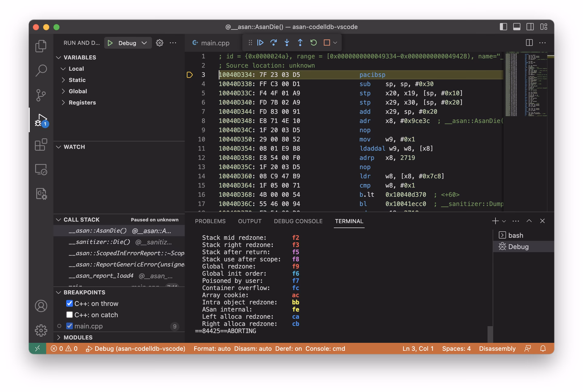Click Ln 3, Col 1 cursor position
Image resolution: width=583 pixels, height=392 pixels.
[418, 349]
